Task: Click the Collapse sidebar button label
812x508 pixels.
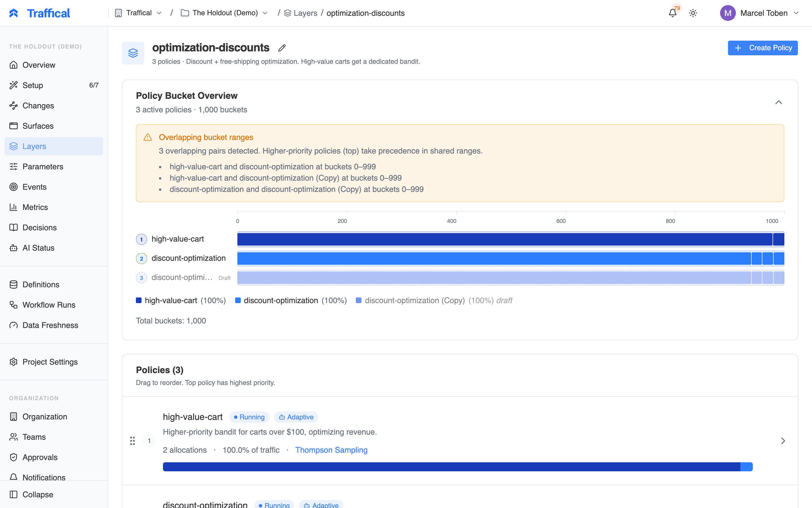Action: 37,494
